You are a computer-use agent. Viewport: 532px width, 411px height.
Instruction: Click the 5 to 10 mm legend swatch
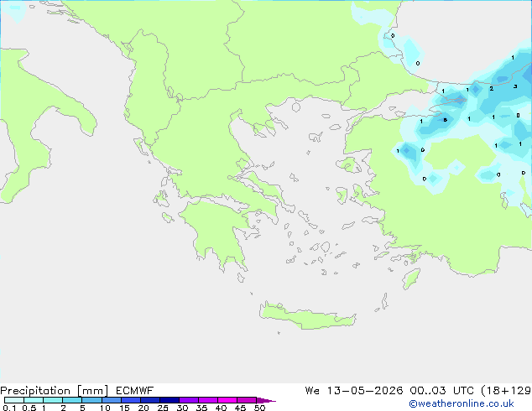pos(91,400)
